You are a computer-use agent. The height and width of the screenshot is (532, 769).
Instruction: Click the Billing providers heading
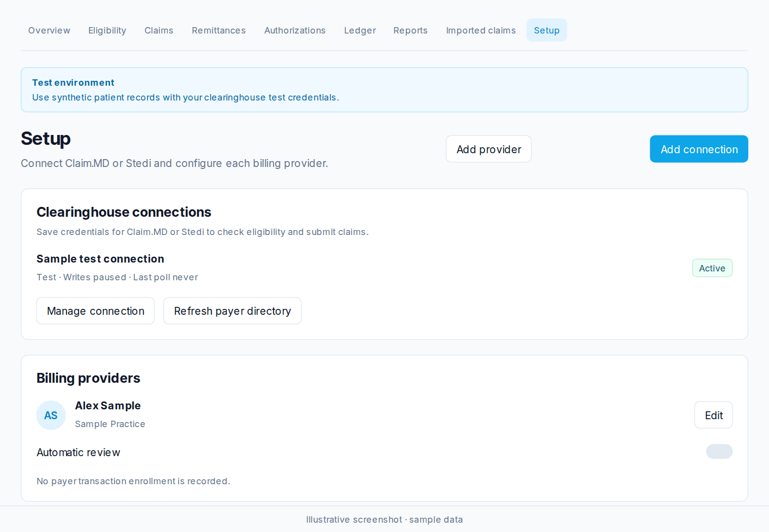[x=88, y=378]
